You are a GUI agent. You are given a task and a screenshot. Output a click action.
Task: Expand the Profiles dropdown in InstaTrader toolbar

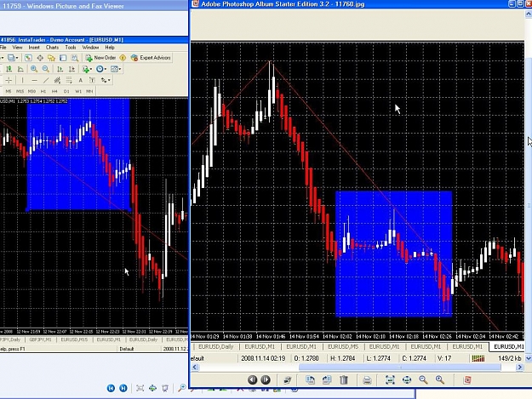13,58
